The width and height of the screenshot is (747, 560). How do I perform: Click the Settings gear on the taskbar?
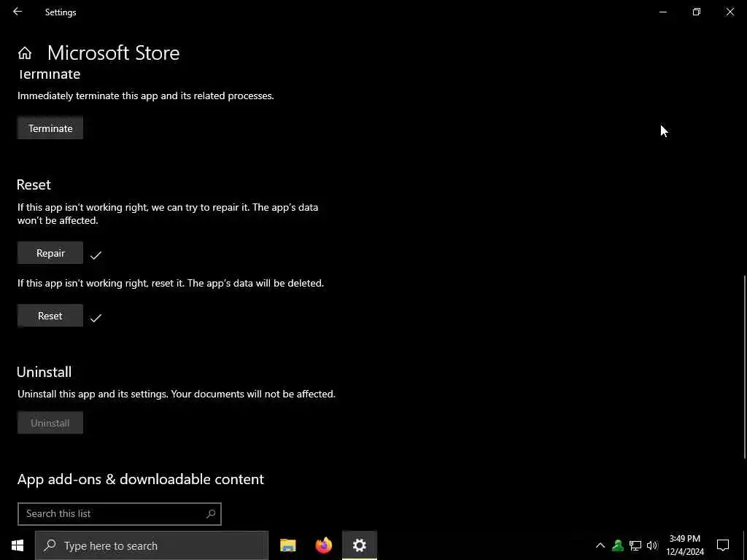[x=359, y=545]
